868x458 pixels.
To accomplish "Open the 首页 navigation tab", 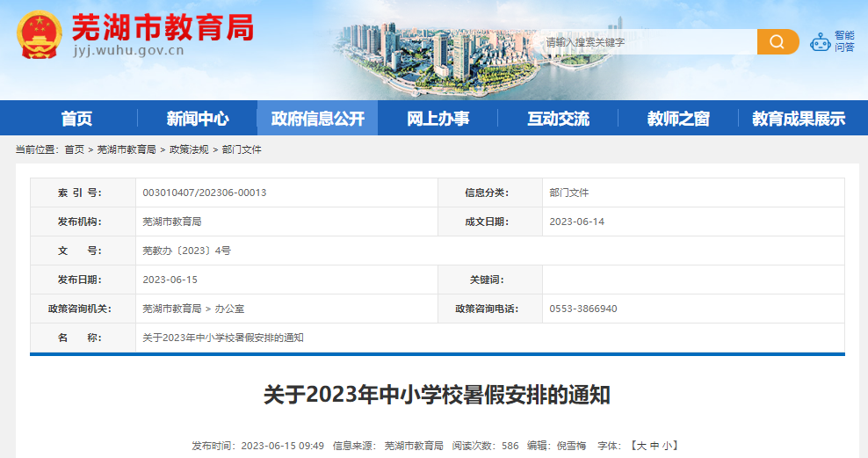I will (x=76, y=118).
